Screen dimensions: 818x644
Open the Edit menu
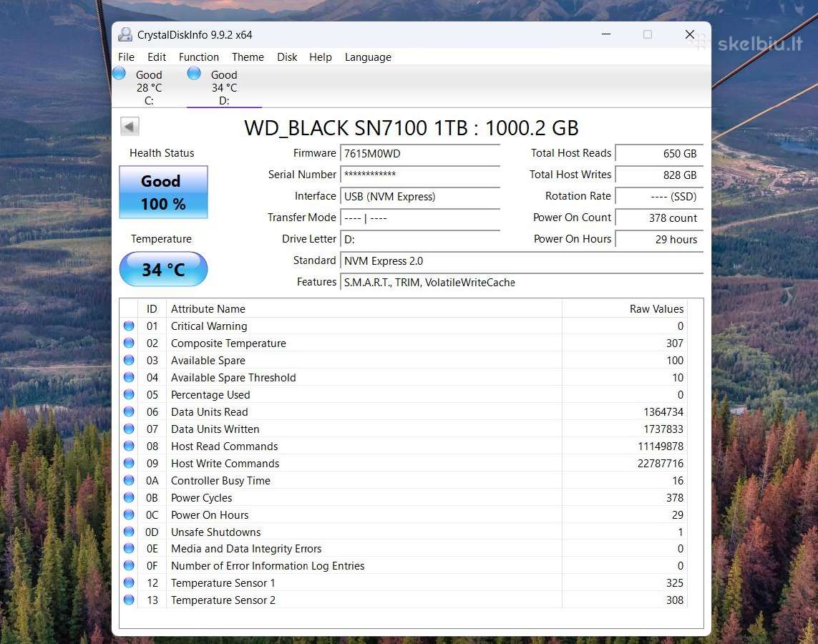click(x=157, y=57)
